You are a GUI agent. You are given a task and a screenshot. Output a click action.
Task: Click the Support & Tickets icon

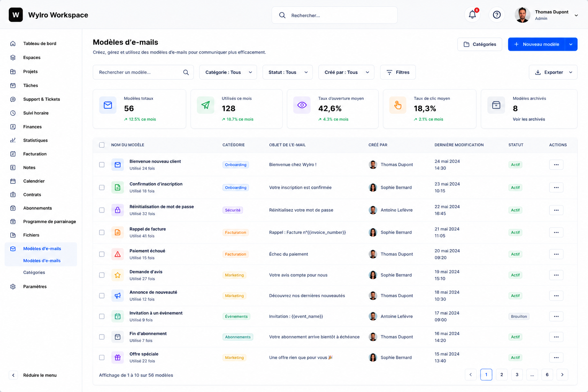tap(13, 99)
